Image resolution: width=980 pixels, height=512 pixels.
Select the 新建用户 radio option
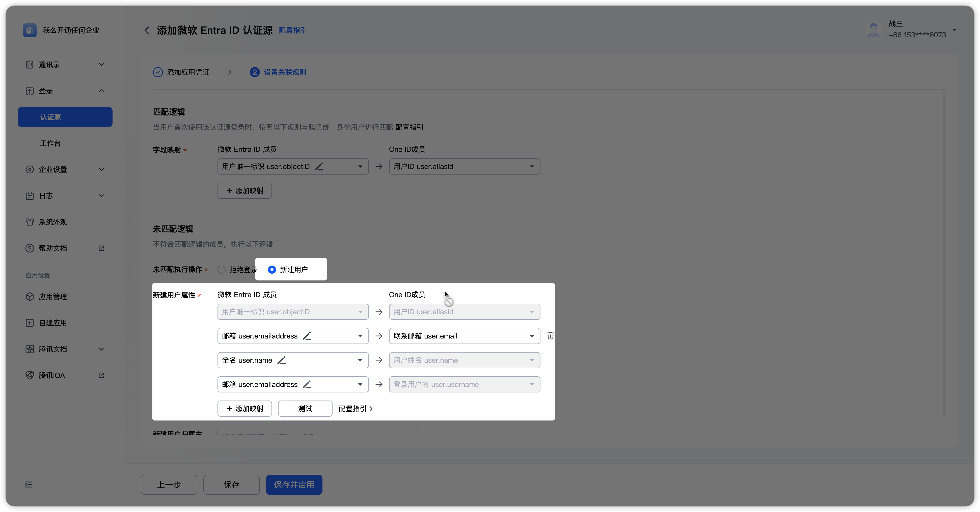click(x=272, y=269)
